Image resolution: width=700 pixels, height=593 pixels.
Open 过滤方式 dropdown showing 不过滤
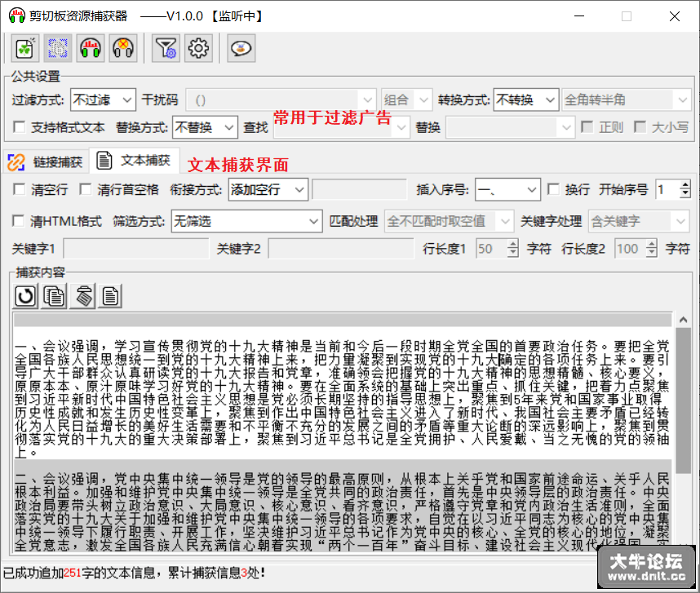(x=103, y=100)
